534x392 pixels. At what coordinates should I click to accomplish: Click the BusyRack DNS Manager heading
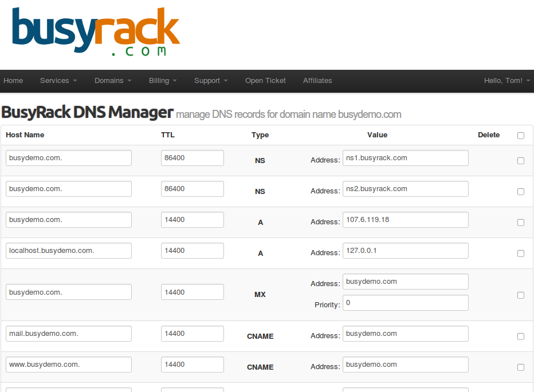(x=88, y=112)
